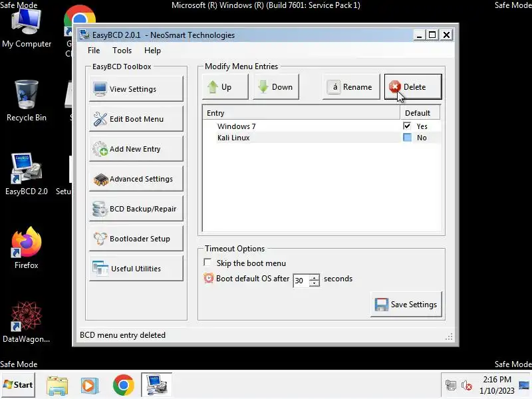Viewport: 532px width, 399px height.
Task: Maximize the EasyBCD window
Action: click(x=432, y=35)
